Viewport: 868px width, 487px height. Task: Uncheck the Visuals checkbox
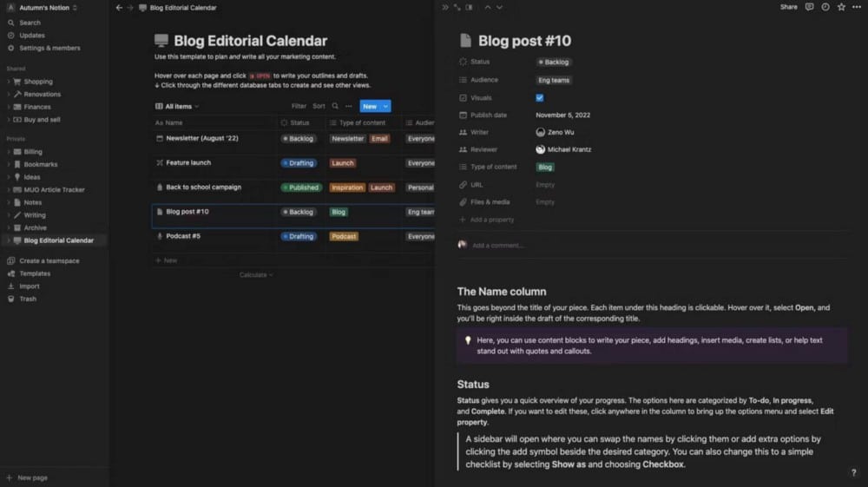pos(540,98)
